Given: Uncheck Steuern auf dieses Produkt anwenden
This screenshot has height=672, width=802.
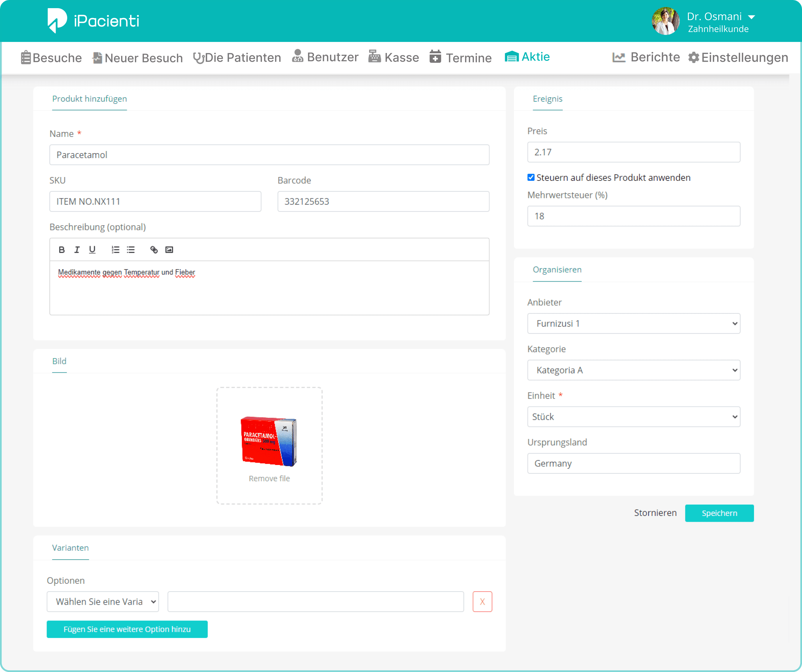Looking at the screenshot, I should tap(531, 177).
